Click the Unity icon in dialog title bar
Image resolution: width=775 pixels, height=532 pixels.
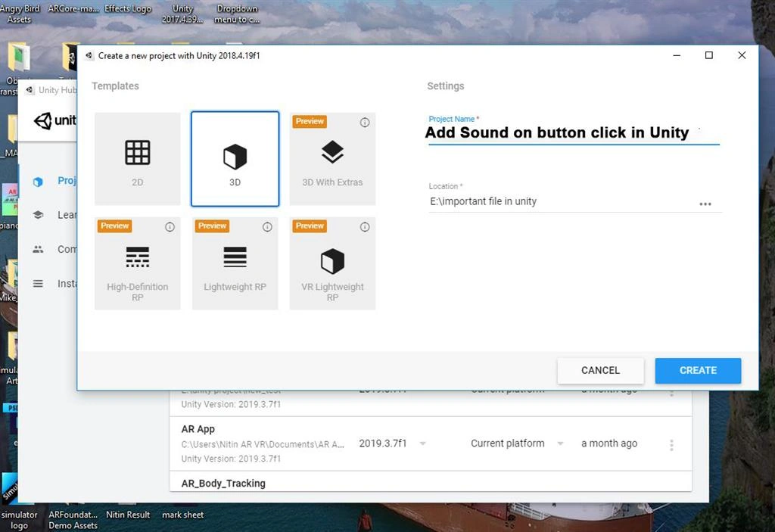pos(89,55)
